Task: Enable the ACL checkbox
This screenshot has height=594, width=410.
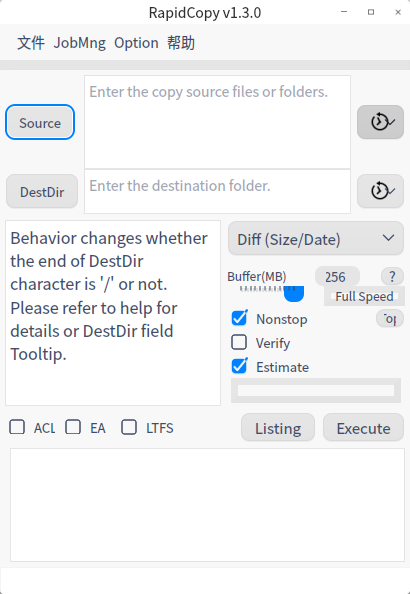Action: (17, 427)
